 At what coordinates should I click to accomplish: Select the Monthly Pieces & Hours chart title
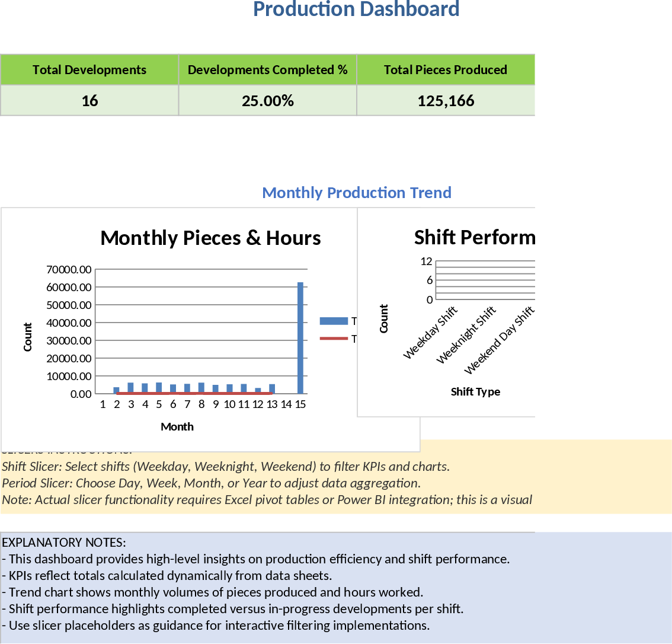tap(210, 238)
